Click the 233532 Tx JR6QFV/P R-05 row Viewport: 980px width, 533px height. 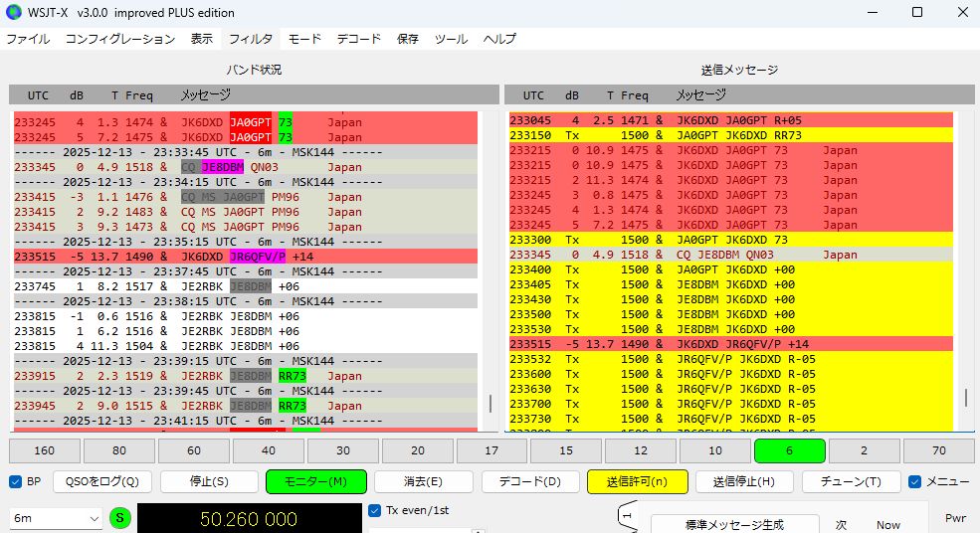tap(731, 359)
